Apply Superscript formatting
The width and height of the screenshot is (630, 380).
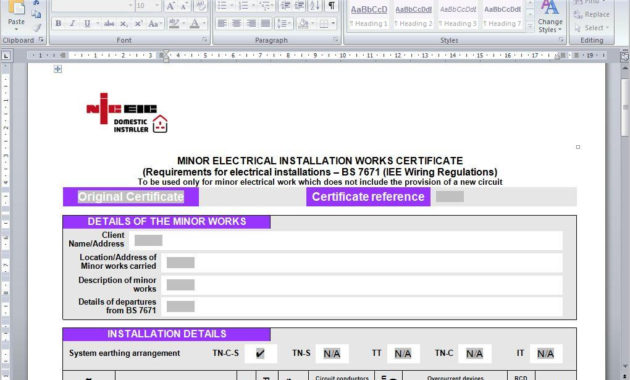(x=138, y=24)
